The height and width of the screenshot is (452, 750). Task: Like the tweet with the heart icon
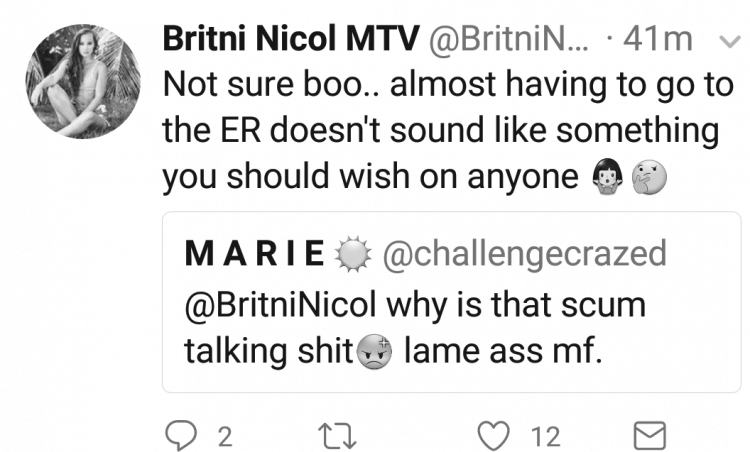(494, 436)
